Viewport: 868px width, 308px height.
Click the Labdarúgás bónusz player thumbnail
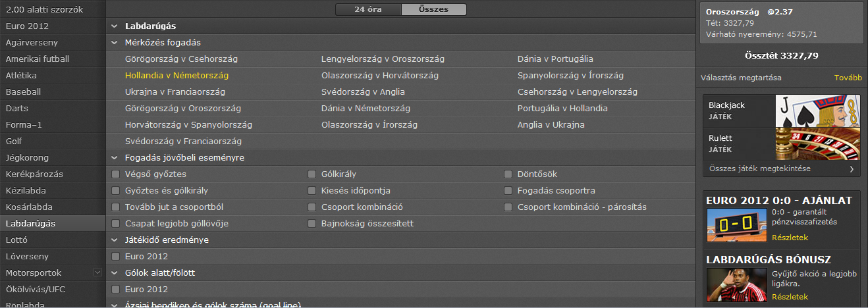736,284
